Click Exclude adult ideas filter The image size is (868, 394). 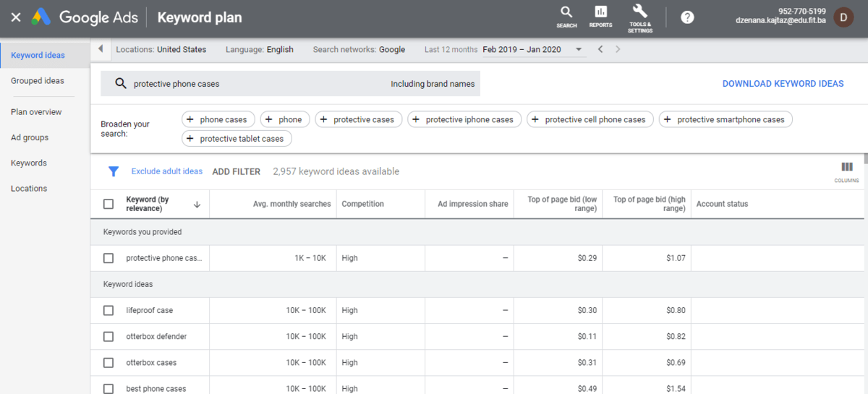click(x=167, y=171)
